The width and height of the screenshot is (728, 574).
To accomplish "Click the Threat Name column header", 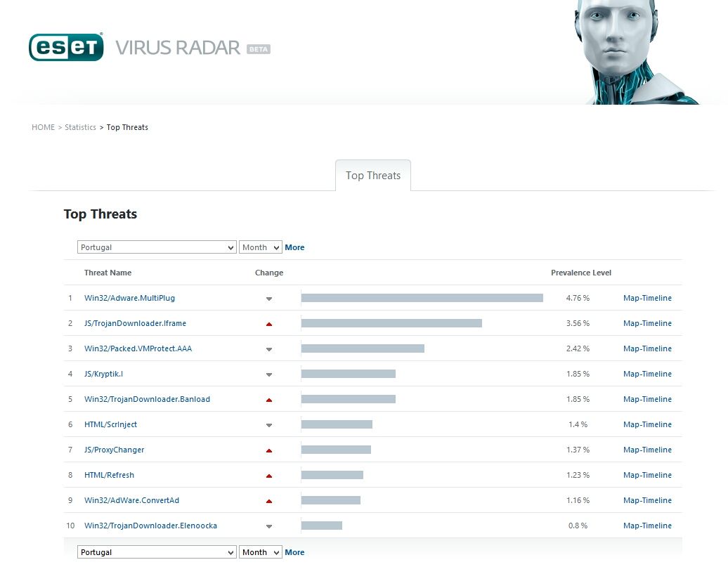I will point(108,273).
